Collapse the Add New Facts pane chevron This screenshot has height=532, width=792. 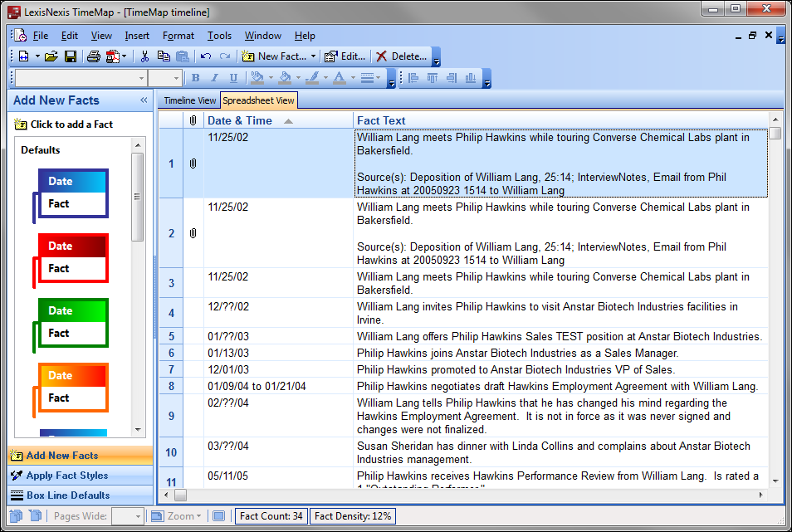coord(144,100)
